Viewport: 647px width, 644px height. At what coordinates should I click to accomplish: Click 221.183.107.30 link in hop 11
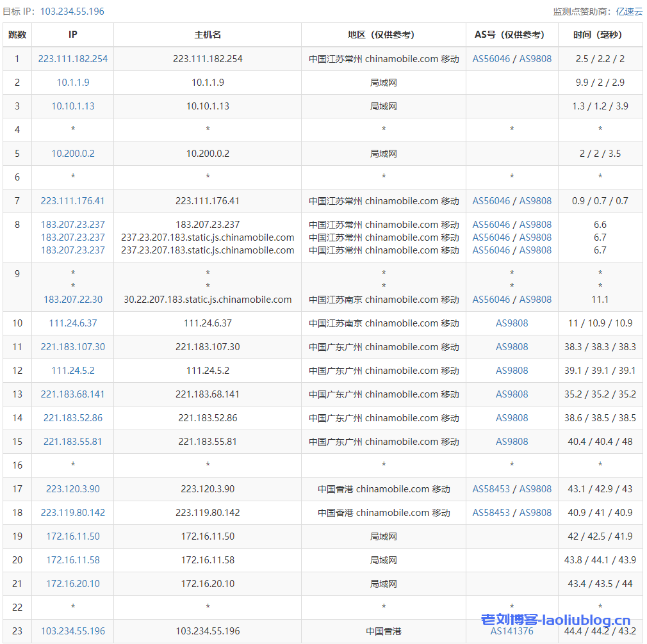tap(72, 346)
